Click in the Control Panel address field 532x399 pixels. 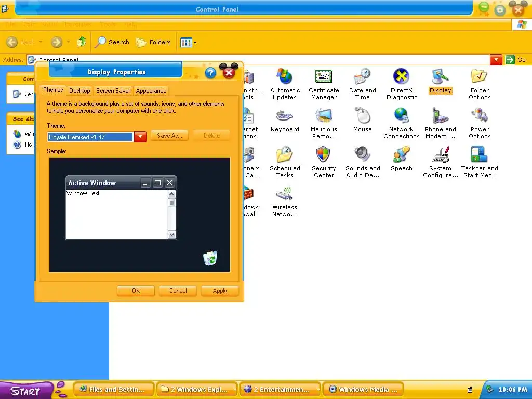click(258, 60)
